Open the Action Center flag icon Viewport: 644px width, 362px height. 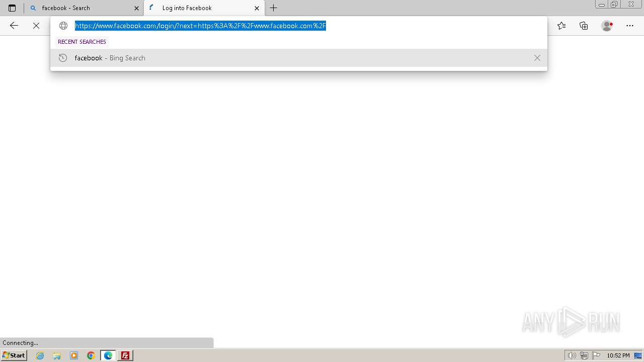(x=596, y=355)
